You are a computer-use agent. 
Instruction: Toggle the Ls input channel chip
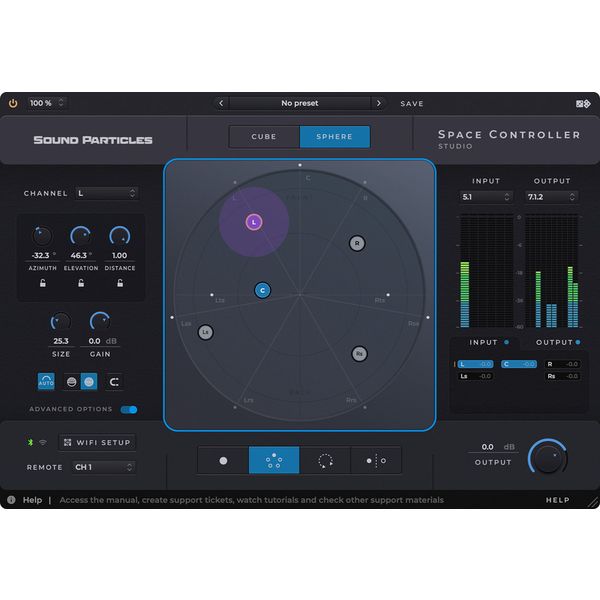[x=475, y=376]
